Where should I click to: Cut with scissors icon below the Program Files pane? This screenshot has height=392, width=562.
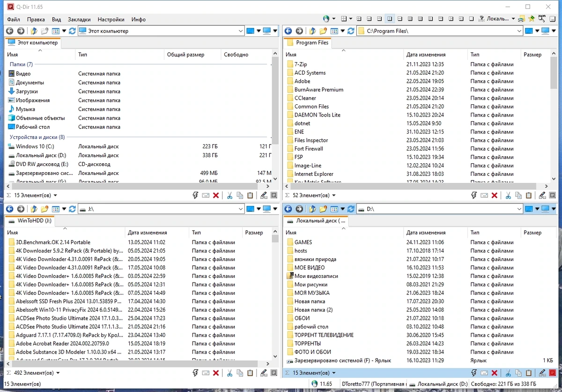click(x=508, y=196)
